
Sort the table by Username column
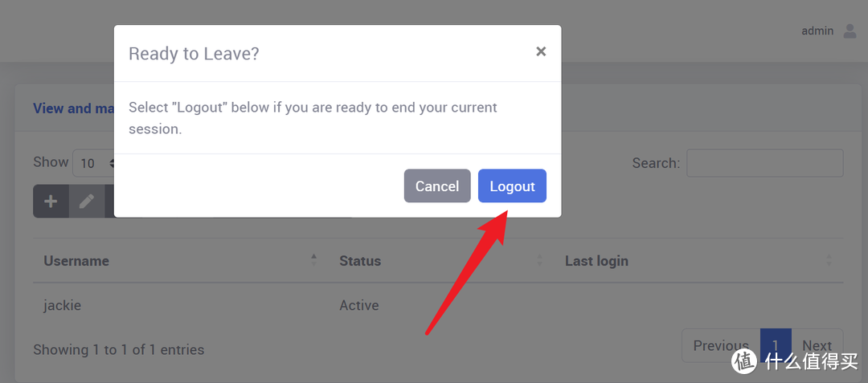click(76, 261)
